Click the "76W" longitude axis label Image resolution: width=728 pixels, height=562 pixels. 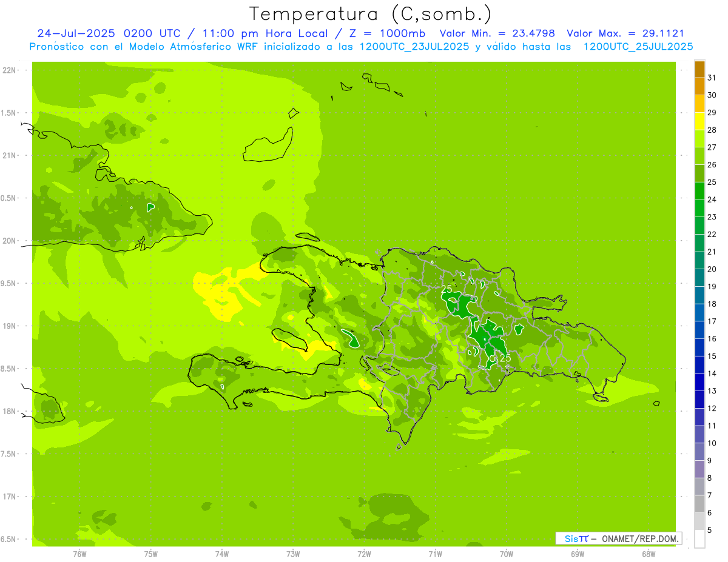click(x=79, y=554)
